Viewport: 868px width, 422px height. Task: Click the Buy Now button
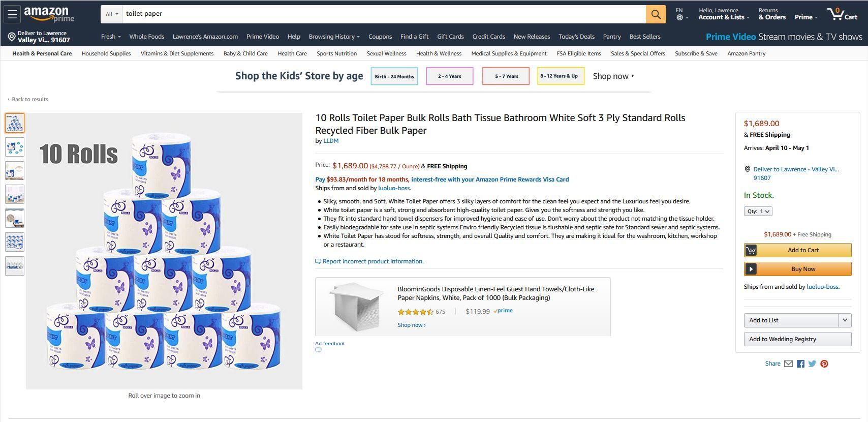[797, 269]
